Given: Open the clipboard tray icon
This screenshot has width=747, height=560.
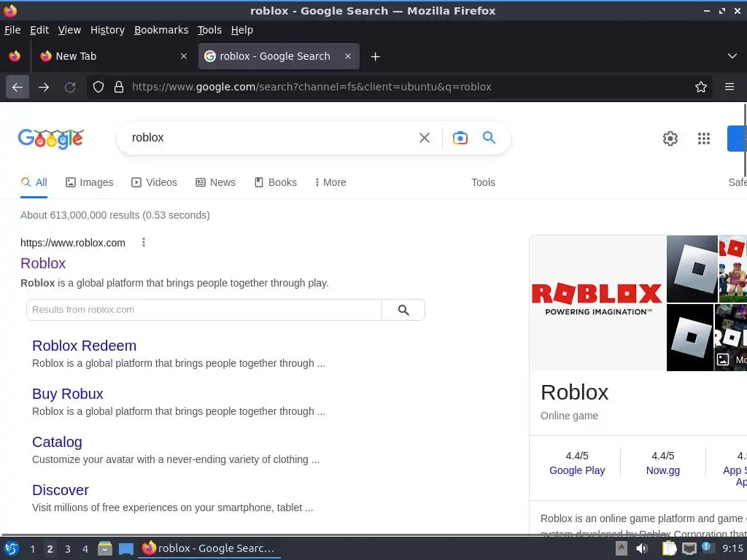Looking at the screenshot, I should 669,548.
